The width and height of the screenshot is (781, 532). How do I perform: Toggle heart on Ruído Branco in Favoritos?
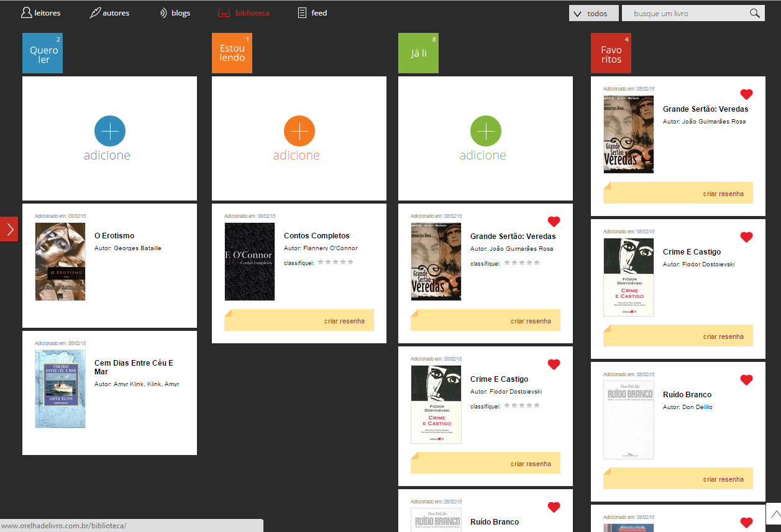[746, 380]
